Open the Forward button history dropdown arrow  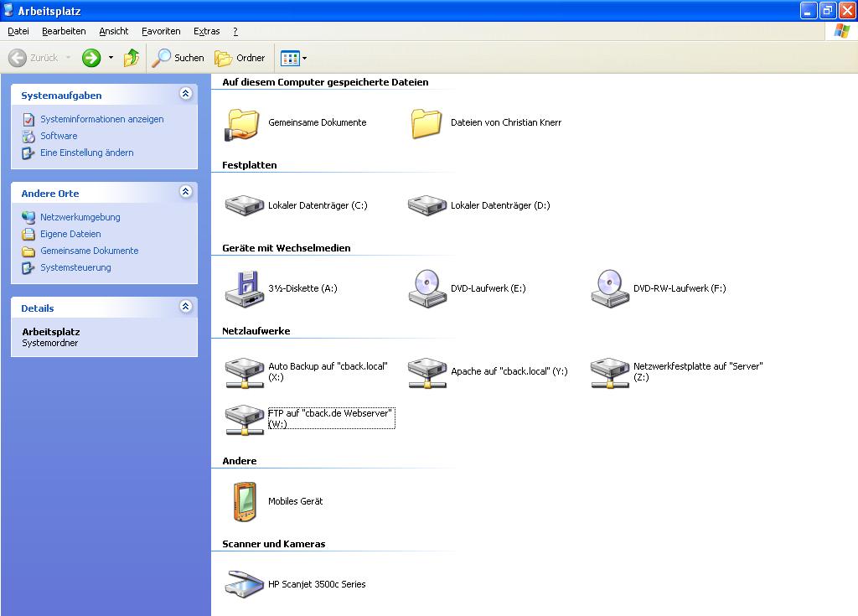point(111,58)
